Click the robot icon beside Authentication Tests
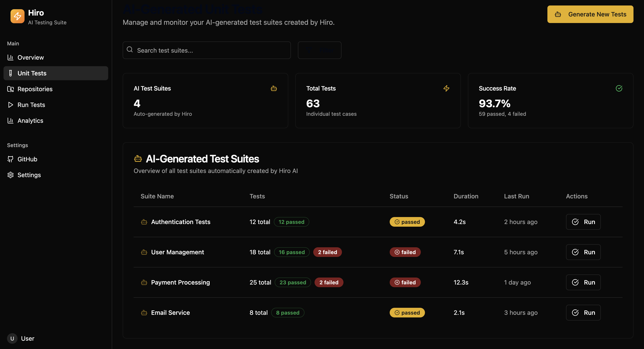The image size is (644, 349). [144, 222]
